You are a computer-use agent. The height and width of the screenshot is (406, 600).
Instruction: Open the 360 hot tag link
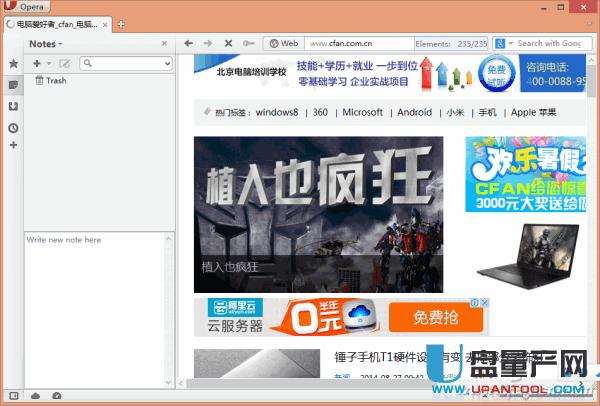[x=320, y=113]
